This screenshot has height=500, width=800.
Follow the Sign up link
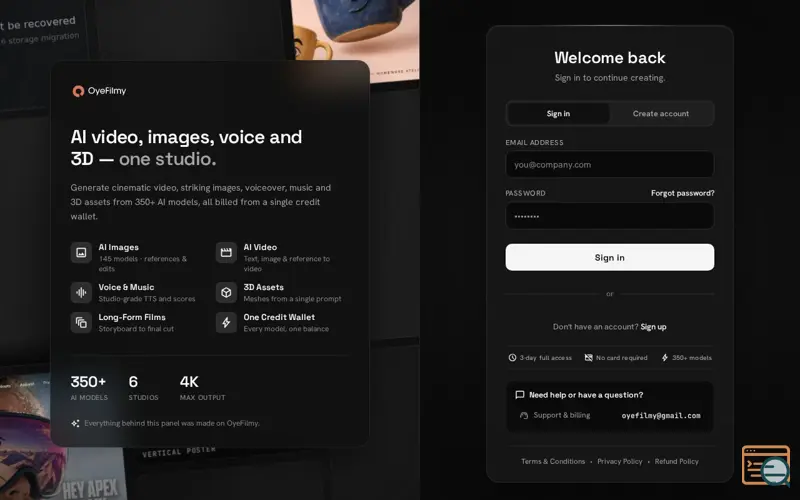(654, 327)
